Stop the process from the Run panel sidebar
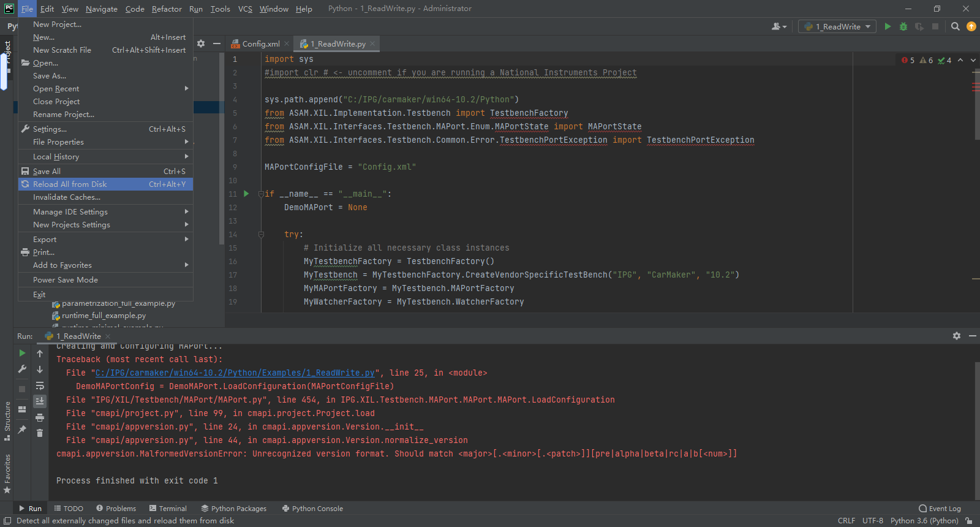 click(x=22, y=389)
